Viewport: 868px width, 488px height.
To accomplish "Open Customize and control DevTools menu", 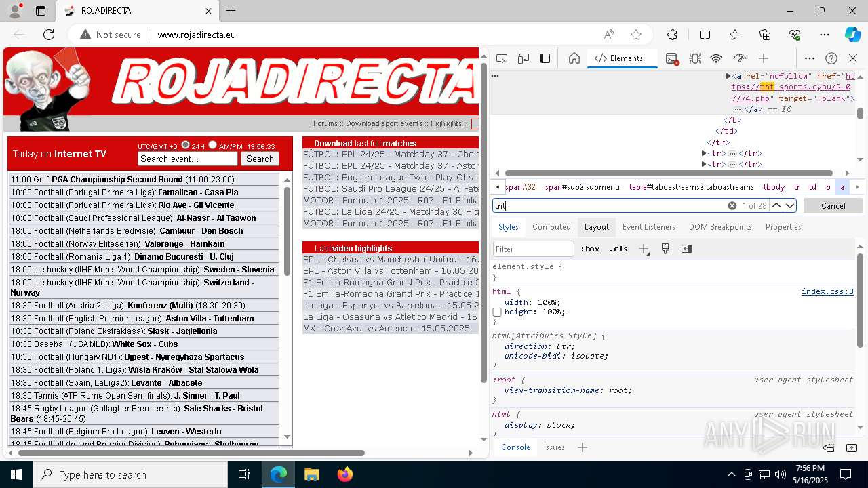I will (x=810, y=58).
